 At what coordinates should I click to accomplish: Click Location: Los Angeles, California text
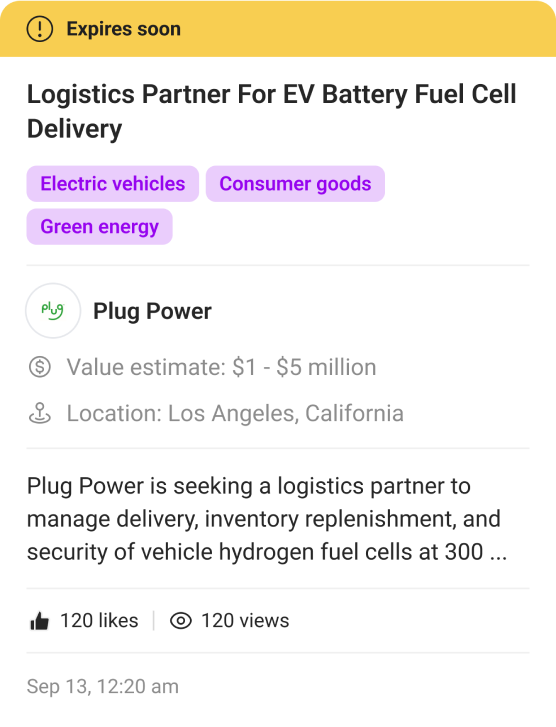235,413
